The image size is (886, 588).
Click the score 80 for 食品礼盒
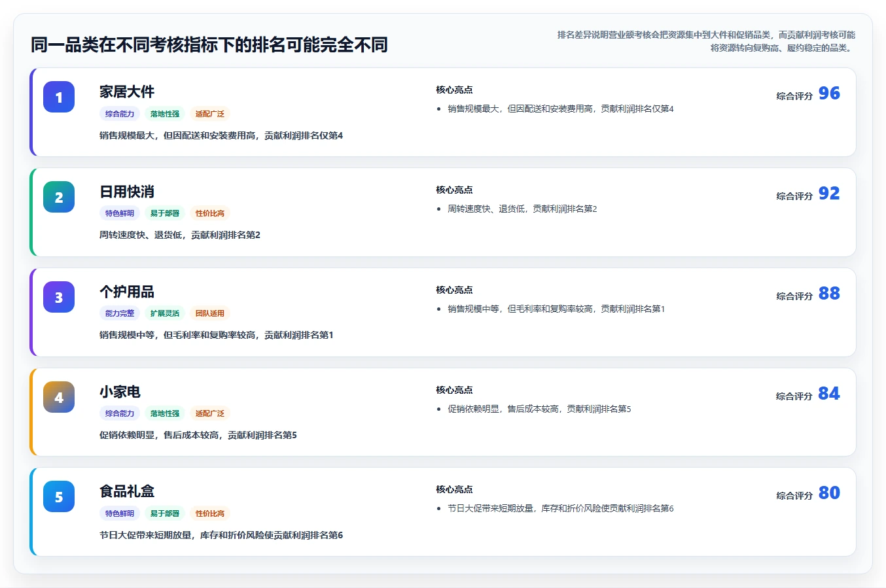(829, 493)
